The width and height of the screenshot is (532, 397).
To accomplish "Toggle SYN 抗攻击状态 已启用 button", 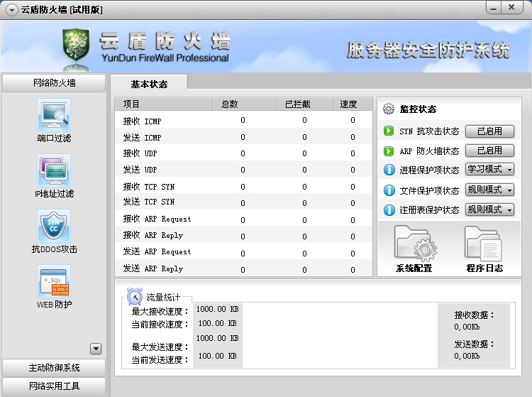I will click(x=489, y=131).
